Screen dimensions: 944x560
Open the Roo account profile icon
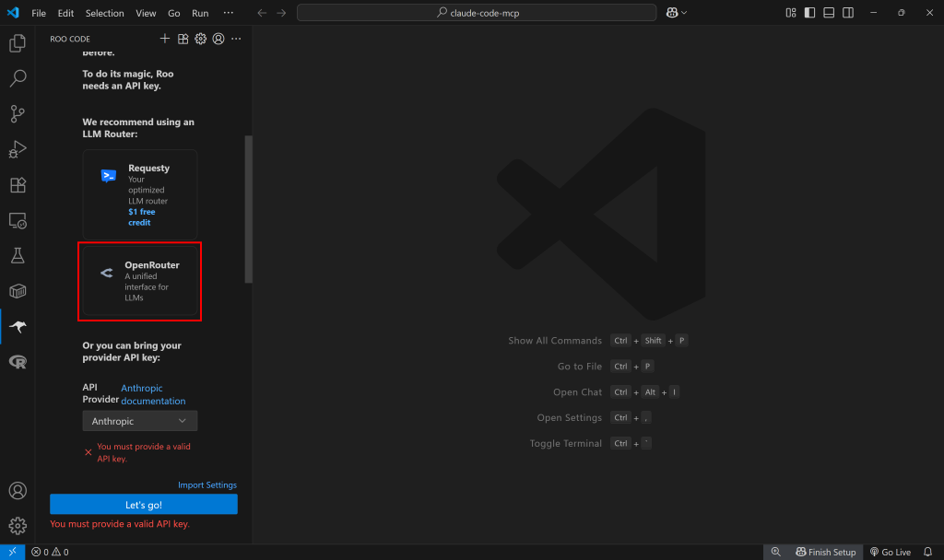tap(218, 38)
